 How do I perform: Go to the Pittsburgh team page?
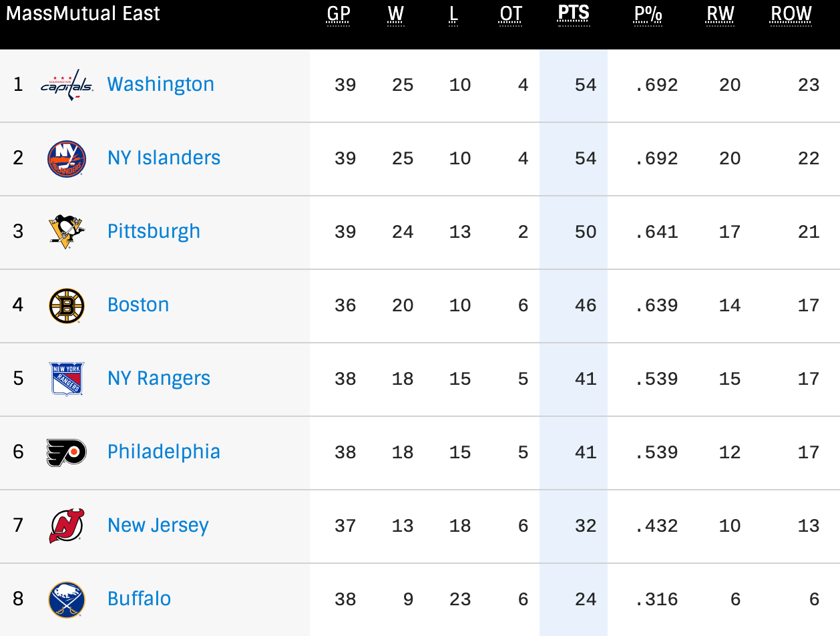click(x=154, y=231)
